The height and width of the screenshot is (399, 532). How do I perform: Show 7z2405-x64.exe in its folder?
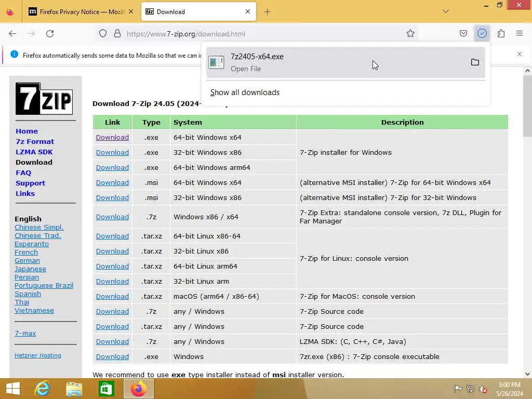475,62
